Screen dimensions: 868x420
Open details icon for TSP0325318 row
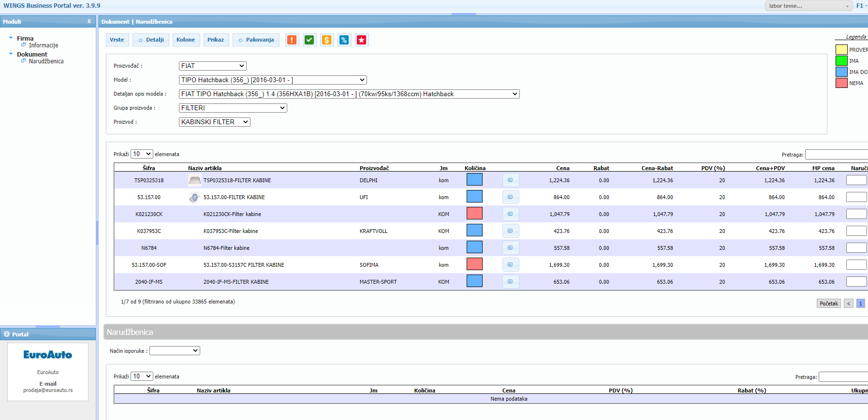pos(510,180)
